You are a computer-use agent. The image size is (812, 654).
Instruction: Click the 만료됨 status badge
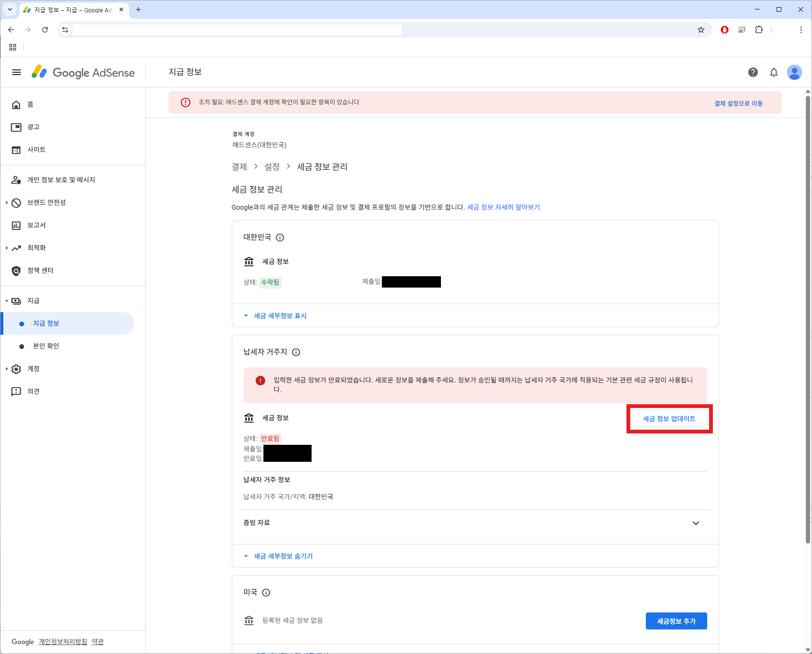(271, 439)
